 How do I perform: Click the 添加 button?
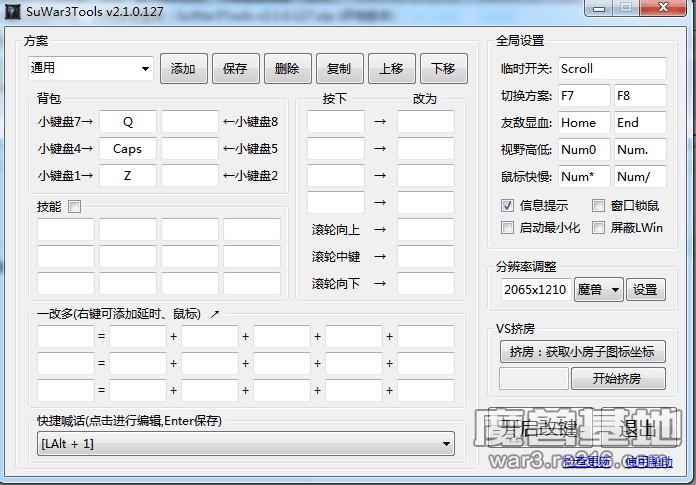[x=183, y=69]
